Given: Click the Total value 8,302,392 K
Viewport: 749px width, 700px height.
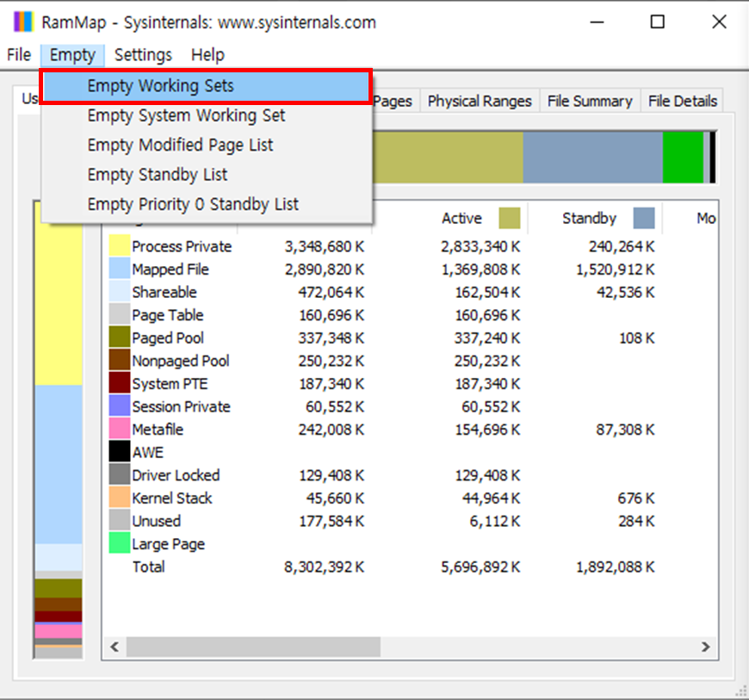Looking at the screenshot, I should 324,567.
